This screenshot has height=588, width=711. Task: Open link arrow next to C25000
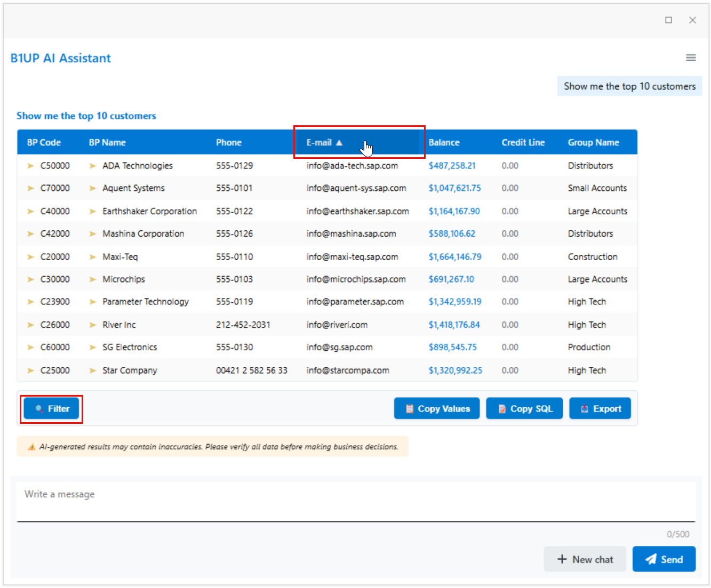pos(31,370)
